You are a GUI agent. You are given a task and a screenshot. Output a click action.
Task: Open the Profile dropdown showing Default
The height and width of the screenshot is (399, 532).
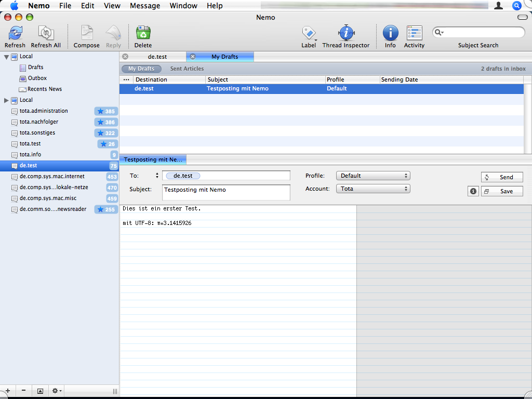(x=373, y=176)
